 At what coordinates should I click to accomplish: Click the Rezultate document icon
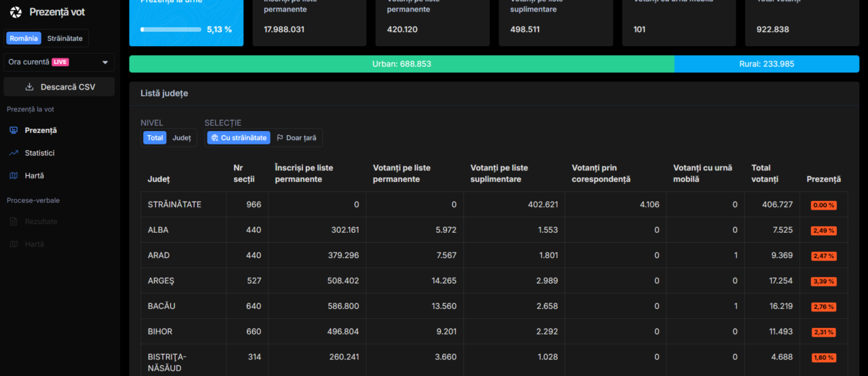pos(14,221)
